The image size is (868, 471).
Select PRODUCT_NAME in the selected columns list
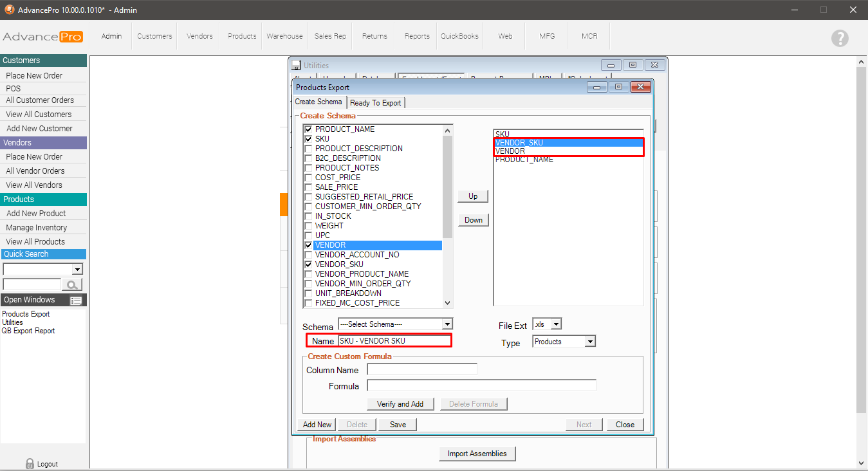pos(524,160)
